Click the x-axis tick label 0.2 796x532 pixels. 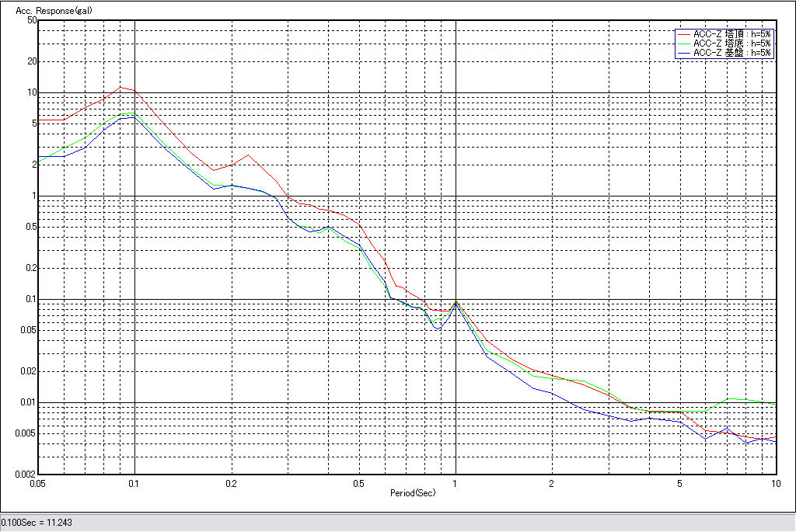pyautogui.click(x=231, y=483)
